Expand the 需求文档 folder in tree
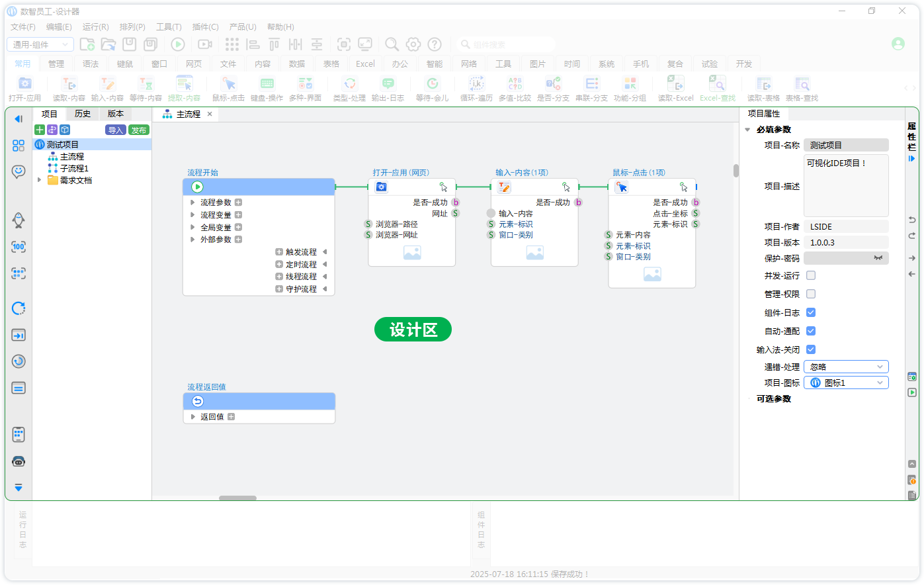The image size is (924, 585). point(40,180)
